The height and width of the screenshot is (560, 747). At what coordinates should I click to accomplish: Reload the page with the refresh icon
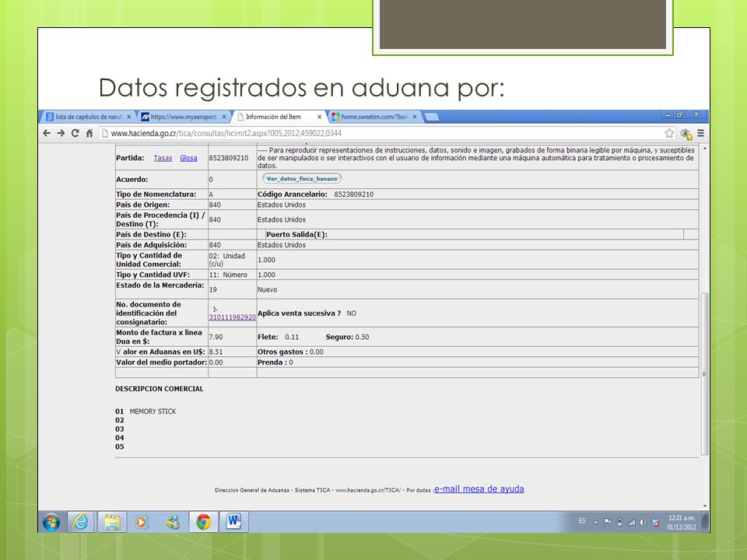[75, 133]
